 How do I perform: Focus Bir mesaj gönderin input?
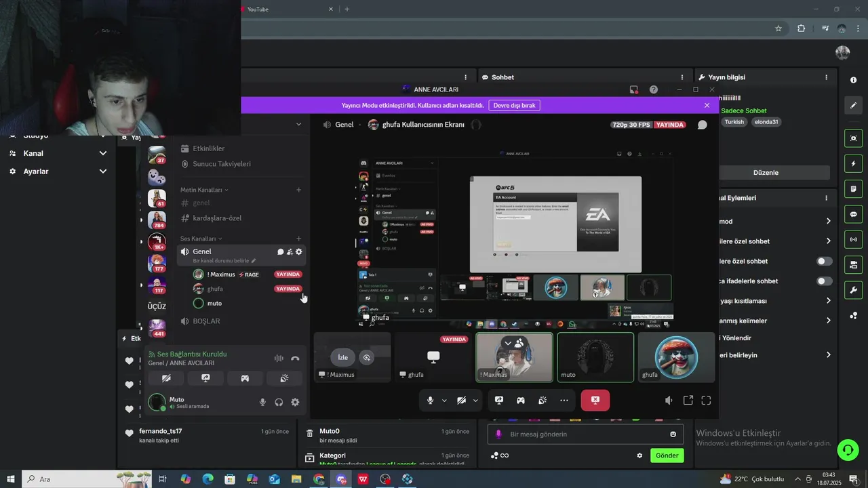coord(586,434)
